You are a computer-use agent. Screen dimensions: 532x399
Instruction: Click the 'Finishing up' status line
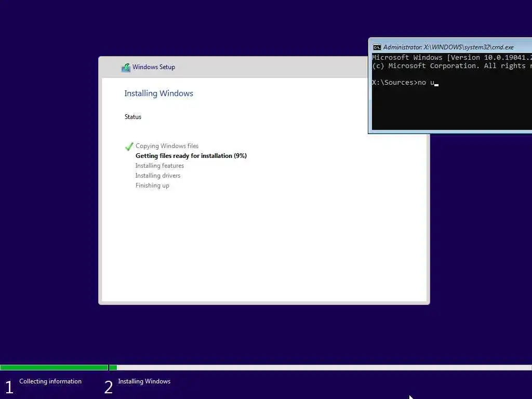(152, 185)
